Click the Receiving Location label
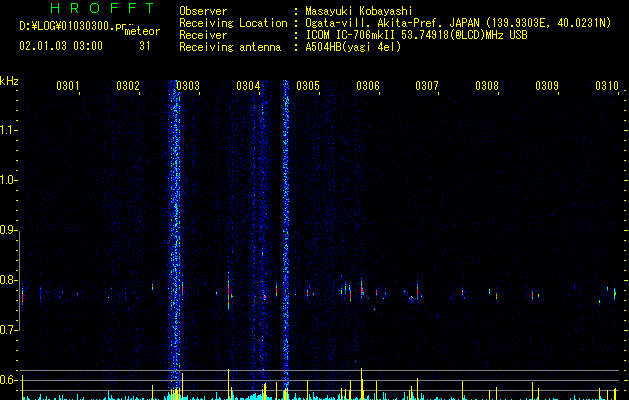Image resolution: width=629 pixels, height=400 pixels. (233, 23)
